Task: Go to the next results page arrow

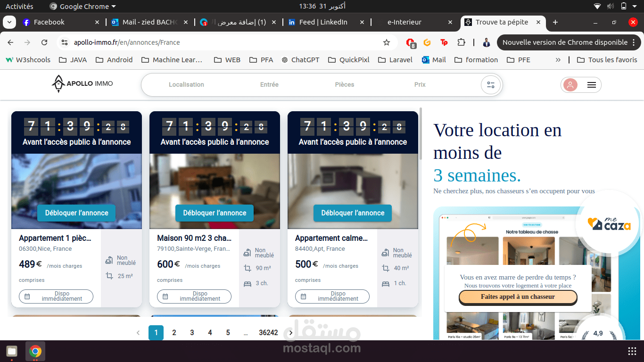Action: tap(291, 333)
